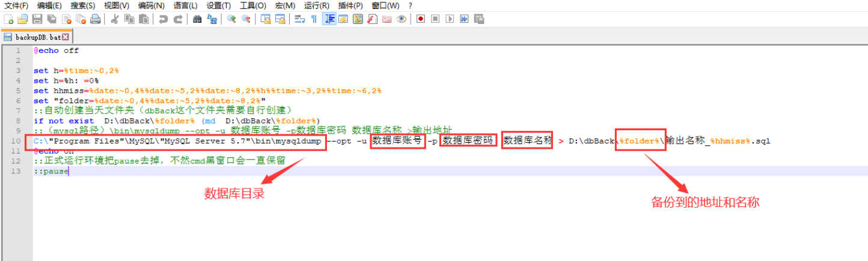
Task: Toggle word wrap
Action: (299, 19)
